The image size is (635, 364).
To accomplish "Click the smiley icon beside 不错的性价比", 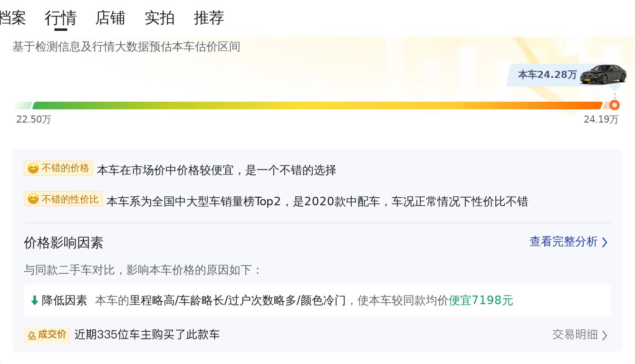I will click(x=33, y=199).
